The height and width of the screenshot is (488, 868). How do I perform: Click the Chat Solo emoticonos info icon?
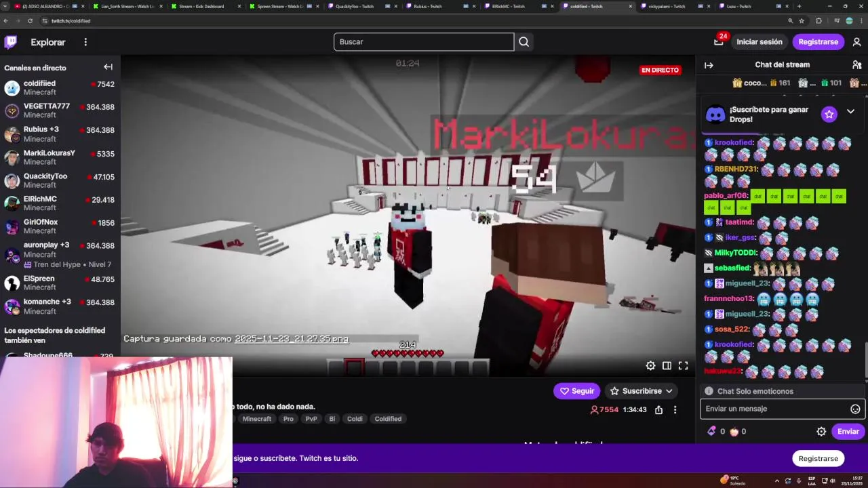click(x=709, y=391)
